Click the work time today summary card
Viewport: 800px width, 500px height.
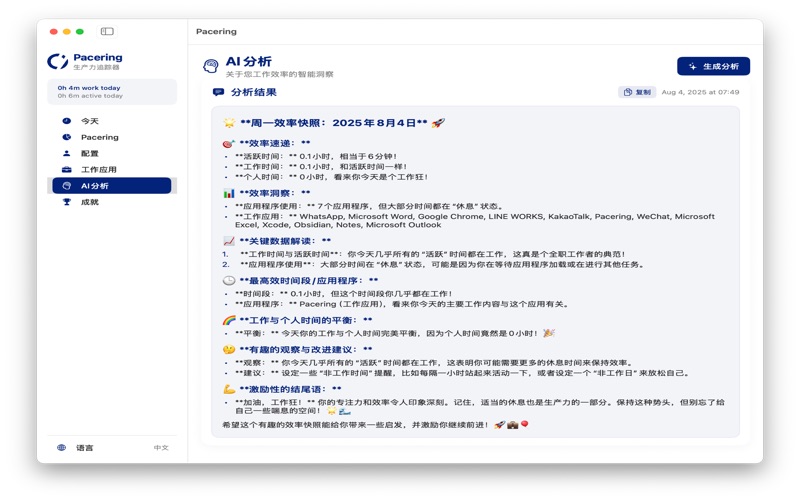pyautogui.click(x=111, y=91)
